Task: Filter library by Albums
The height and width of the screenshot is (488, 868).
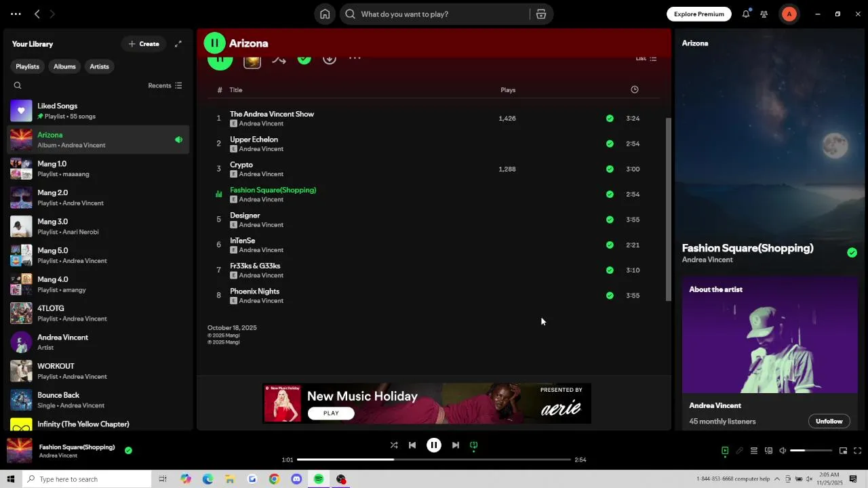Action: pos(64,66)
